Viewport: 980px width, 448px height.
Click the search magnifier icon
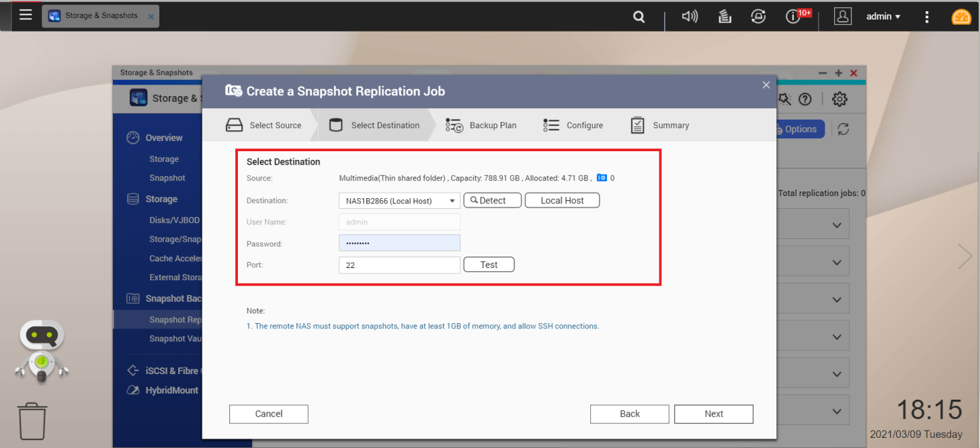639,17
